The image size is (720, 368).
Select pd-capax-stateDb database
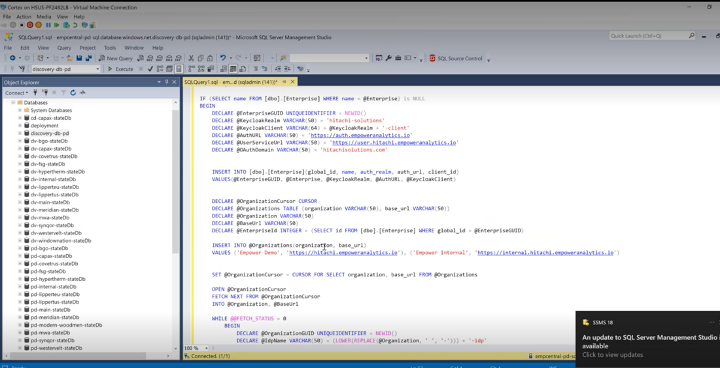51,256
